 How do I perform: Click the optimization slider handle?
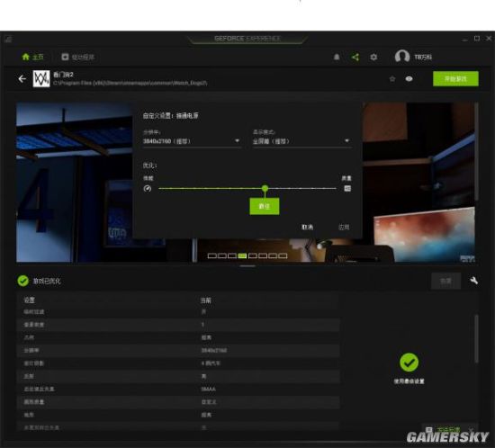click(265, 189)
